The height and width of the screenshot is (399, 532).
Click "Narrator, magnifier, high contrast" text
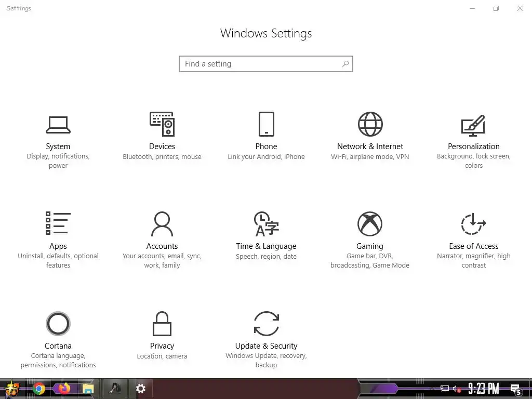point(474,261)
